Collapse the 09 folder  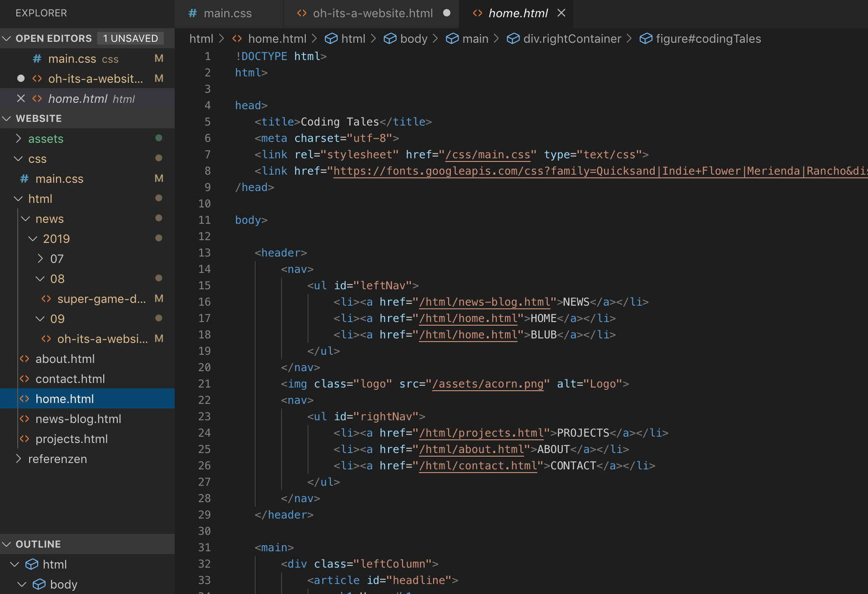pyautogui.click(x=40, y=319)
